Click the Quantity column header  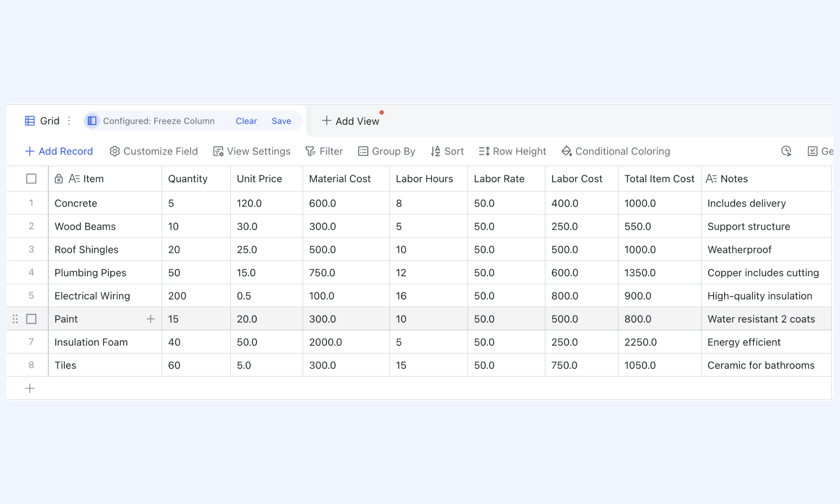(x=196, y=179)
